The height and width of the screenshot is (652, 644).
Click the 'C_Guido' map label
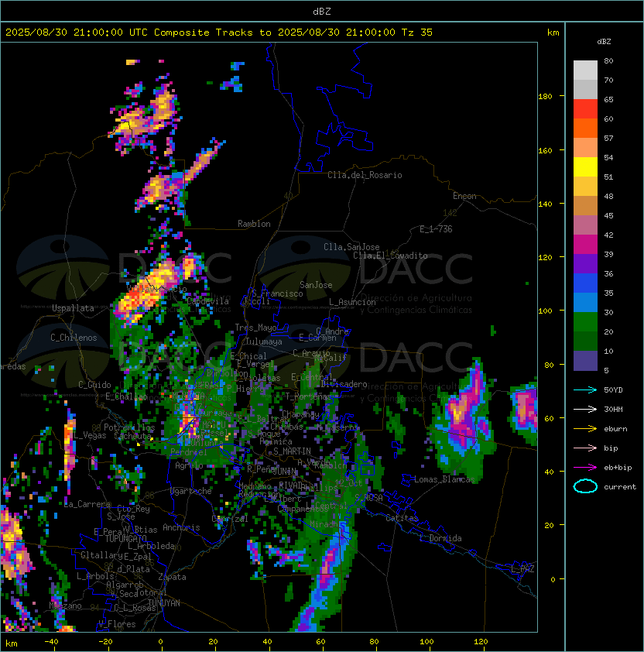point(94,385)
